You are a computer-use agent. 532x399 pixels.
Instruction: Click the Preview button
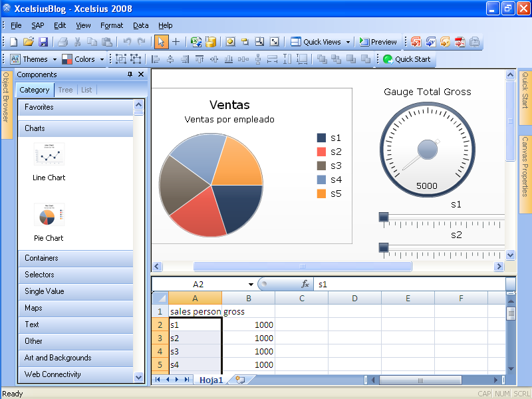click(378, 42)
